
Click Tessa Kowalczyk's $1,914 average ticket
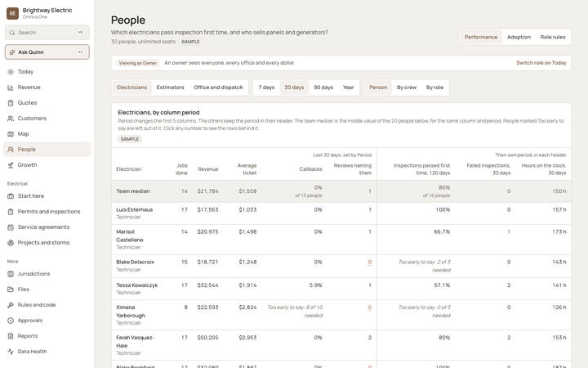tap(247, 285)
